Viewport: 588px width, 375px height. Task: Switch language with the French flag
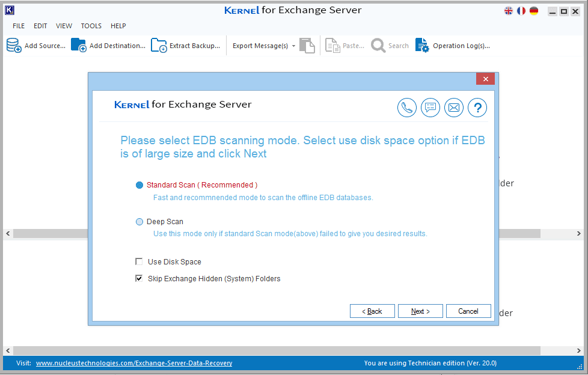521,11
